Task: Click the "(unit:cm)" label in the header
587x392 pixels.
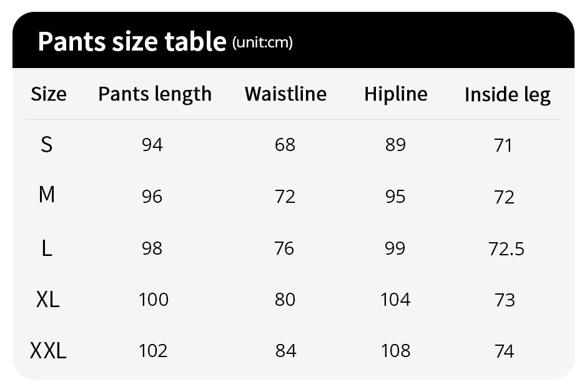Action: coord(262,42)
